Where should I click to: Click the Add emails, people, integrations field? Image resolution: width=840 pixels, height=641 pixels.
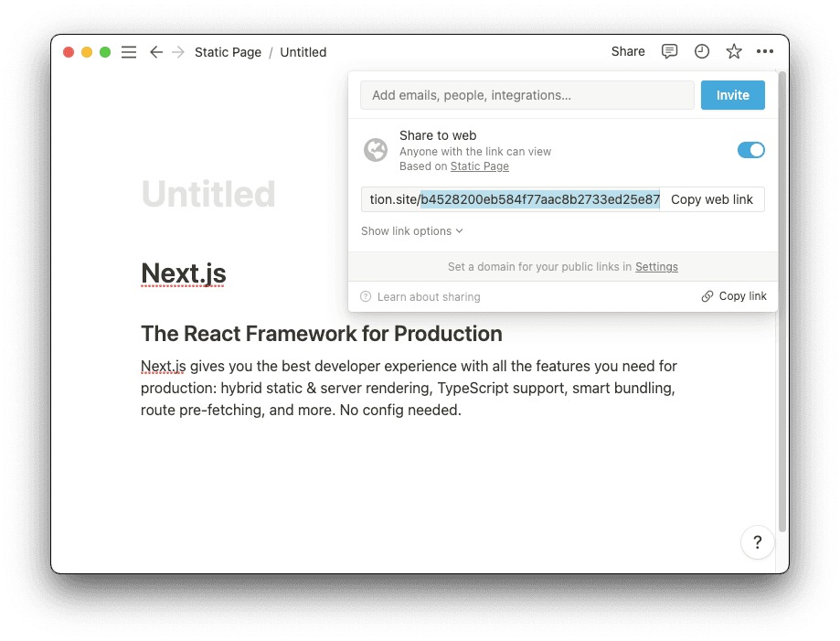527,95
